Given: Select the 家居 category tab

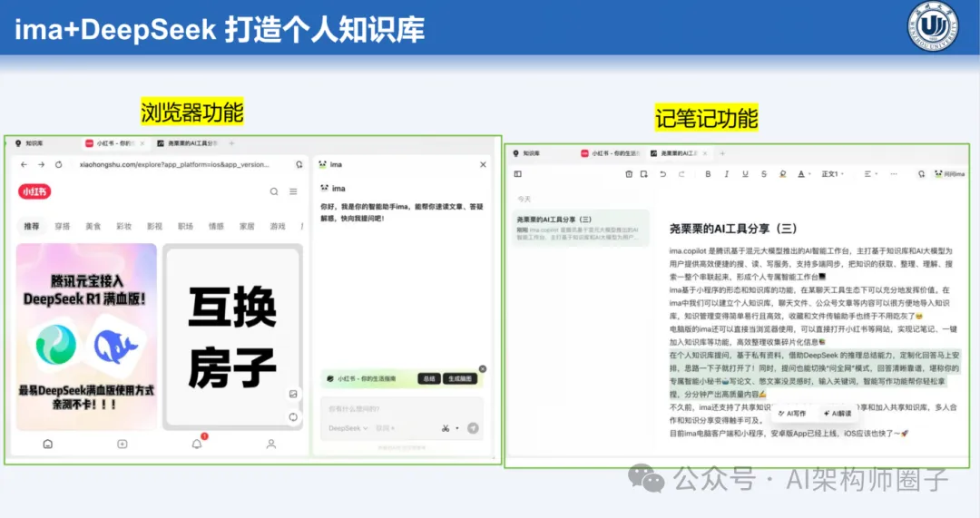Looking at the screenshot, I should click(247, 227).
